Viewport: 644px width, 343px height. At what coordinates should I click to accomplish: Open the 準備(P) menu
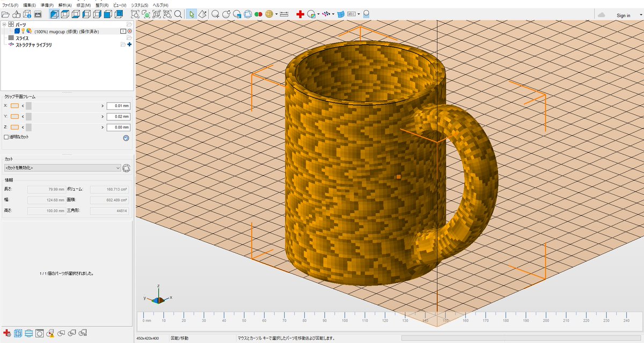[47, 5]
